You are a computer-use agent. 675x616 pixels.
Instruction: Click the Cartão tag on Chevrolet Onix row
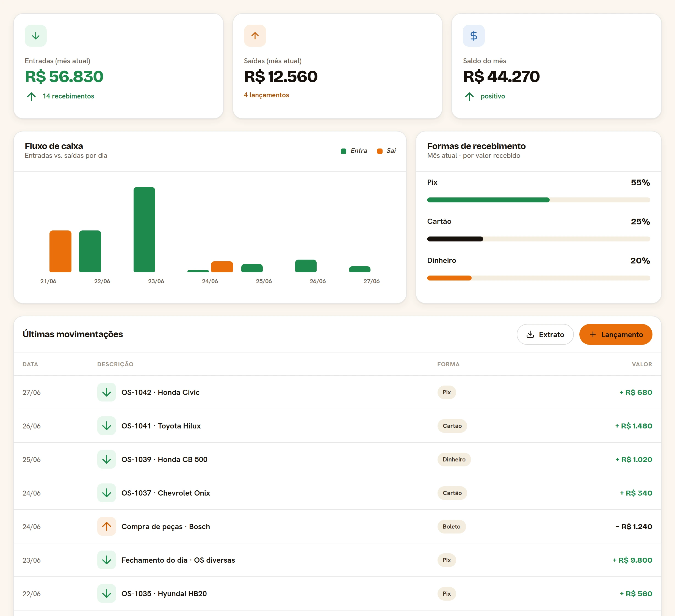point(452,493)
